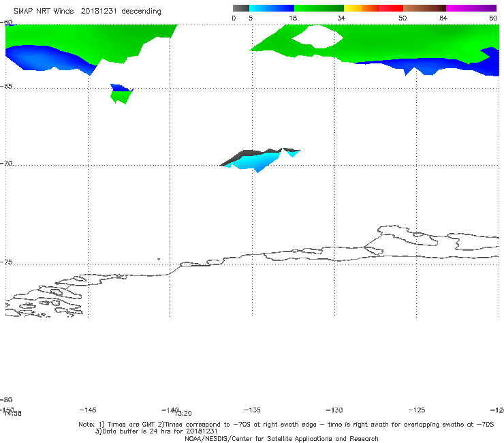The width and height of the screenshot is (504, 443).
Task: Click the '50' color scale label
Action: tap(403, 18)
